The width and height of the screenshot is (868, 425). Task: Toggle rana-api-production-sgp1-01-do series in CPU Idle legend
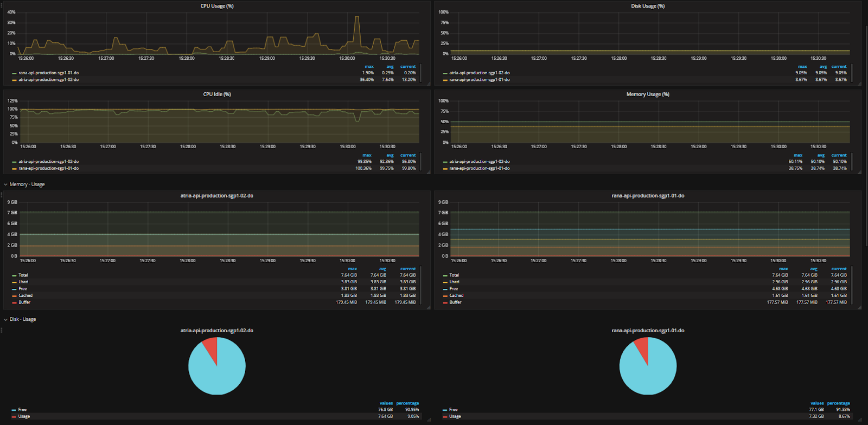(x=49, y=168)
